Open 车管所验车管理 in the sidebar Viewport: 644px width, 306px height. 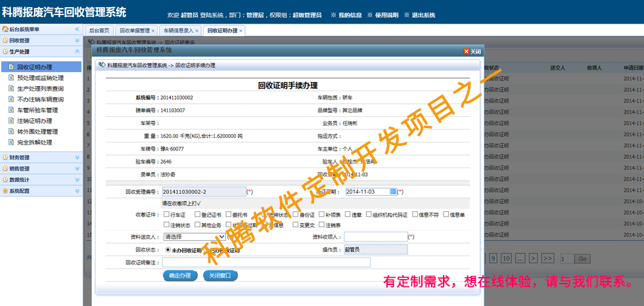[x=38, y=110]
